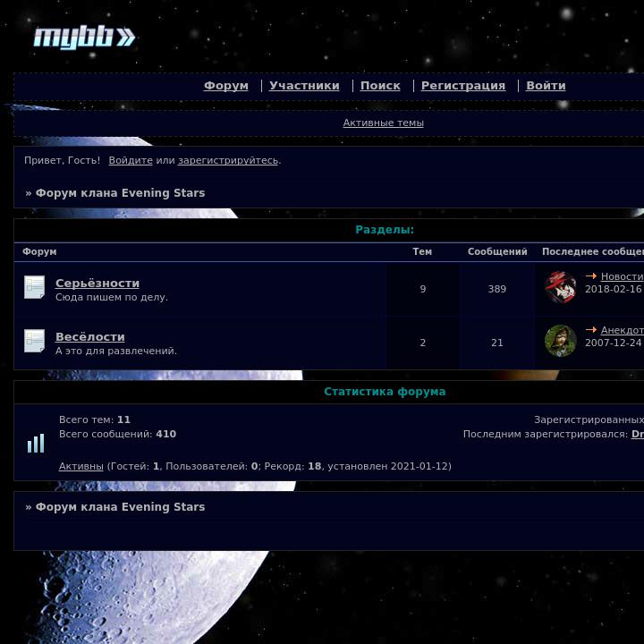The height and width of the screenshot is (644, 644).
Task: Open the Активные темы link
Action: 383,123
